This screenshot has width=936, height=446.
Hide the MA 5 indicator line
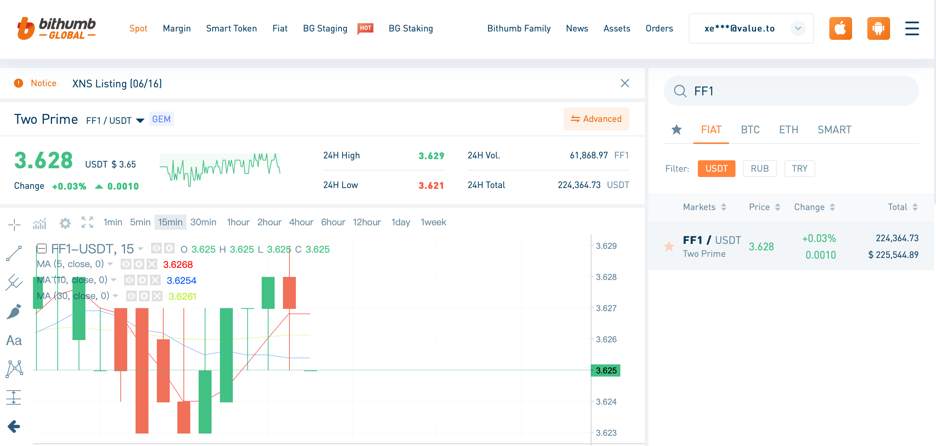[126, 264]
